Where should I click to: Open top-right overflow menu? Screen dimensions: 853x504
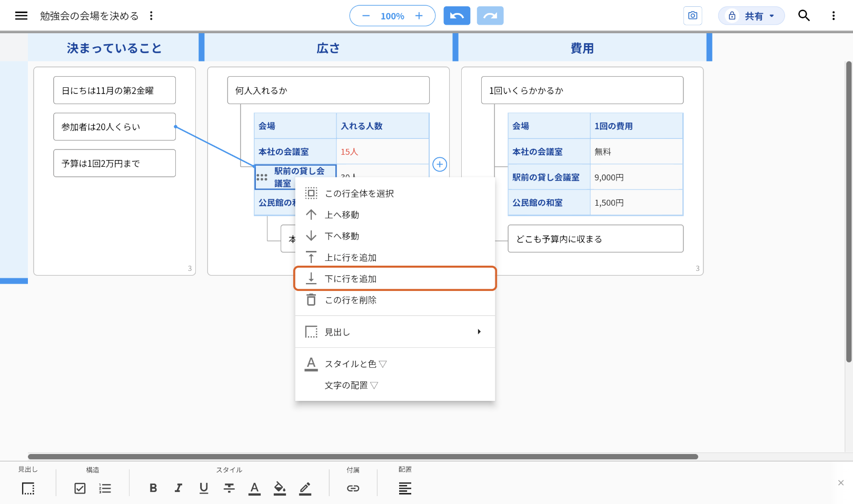(x=834, y=16)
